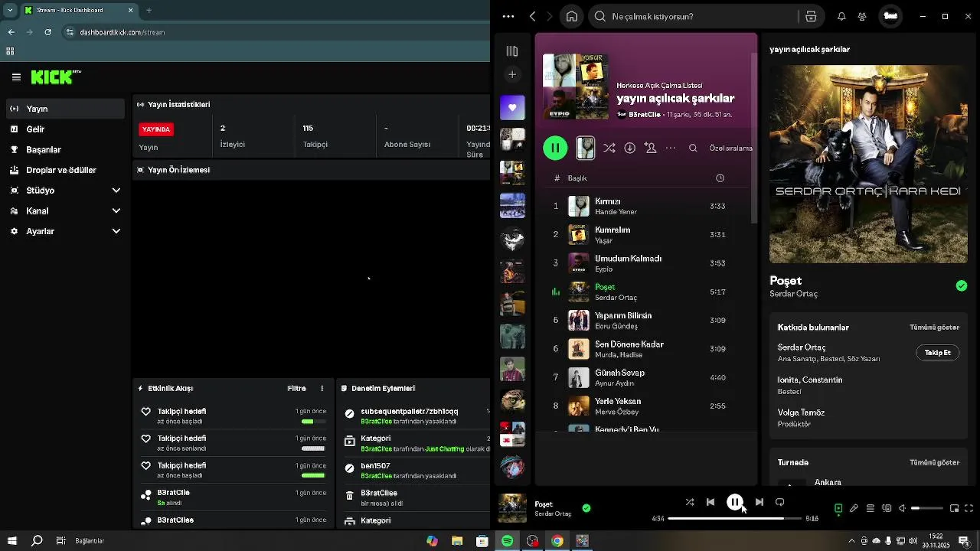Toggle repeat in the player bar
980x551 pixels.
coord(779,502)
